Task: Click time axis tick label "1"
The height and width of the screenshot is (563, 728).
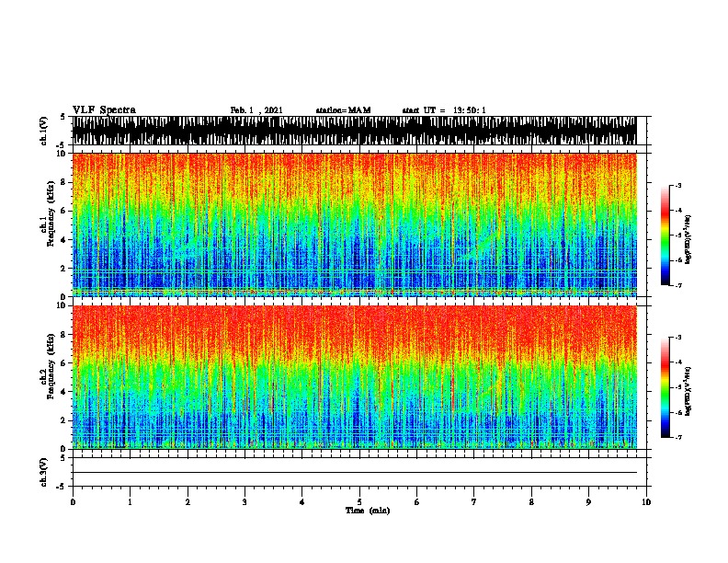Action: pyautogui.click(x=130, y=502)
